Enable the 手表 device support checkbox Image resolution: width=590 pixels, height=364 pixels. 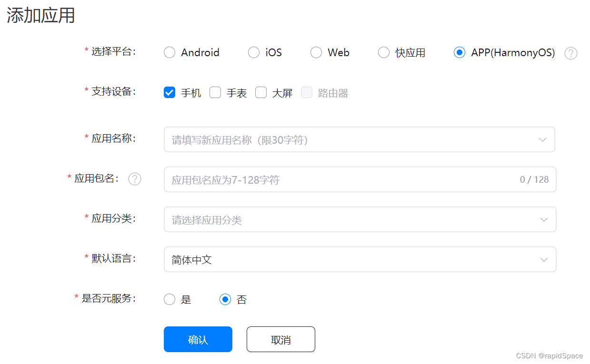coord(215,92)
